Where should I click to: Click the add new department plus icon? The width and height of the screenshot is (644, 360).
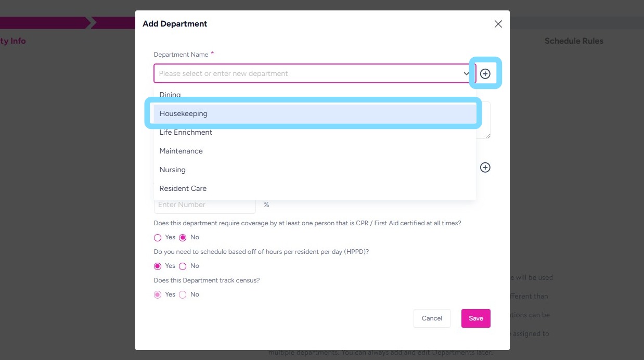(x=485, y=74)
